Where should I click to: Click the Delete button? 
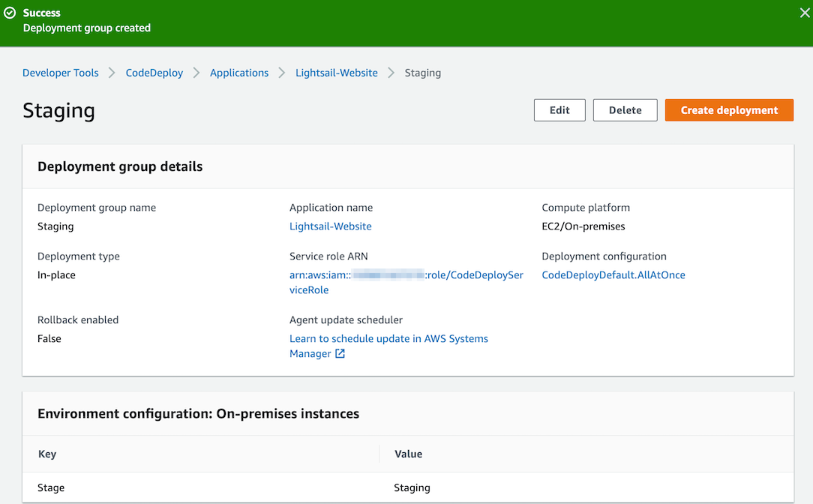coord(625,110)
